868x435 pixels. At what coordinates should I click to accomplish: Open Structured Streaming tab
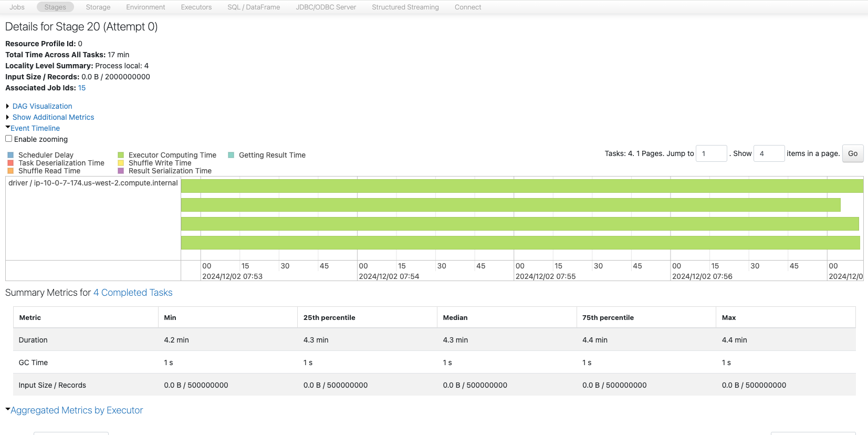[x=405, y=7]
